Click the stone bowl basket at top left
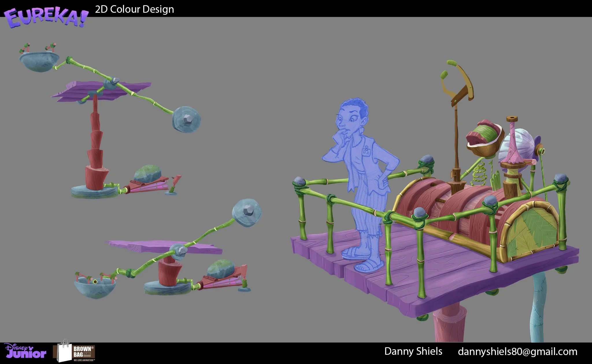 pos(39,62)
